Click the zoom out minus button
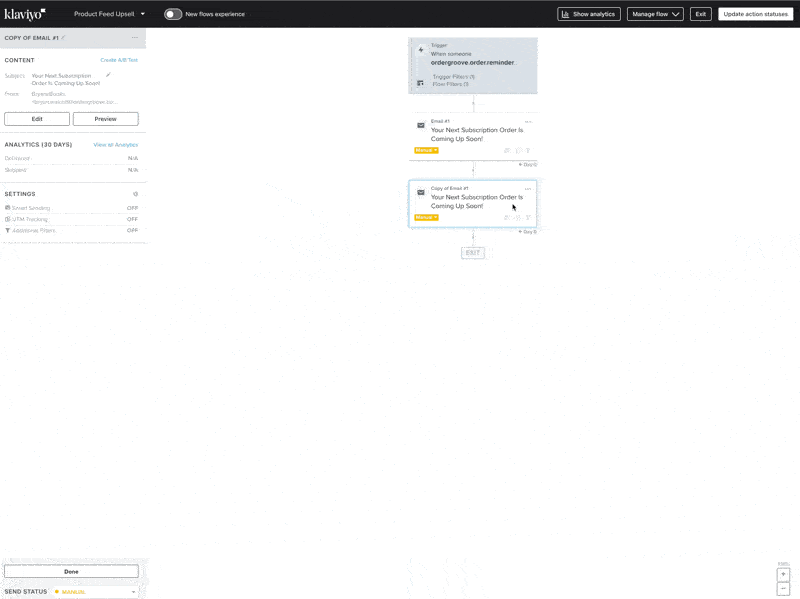Image resolution: width=800 pixels, height=599 pixels. click(x=783, y=589)
